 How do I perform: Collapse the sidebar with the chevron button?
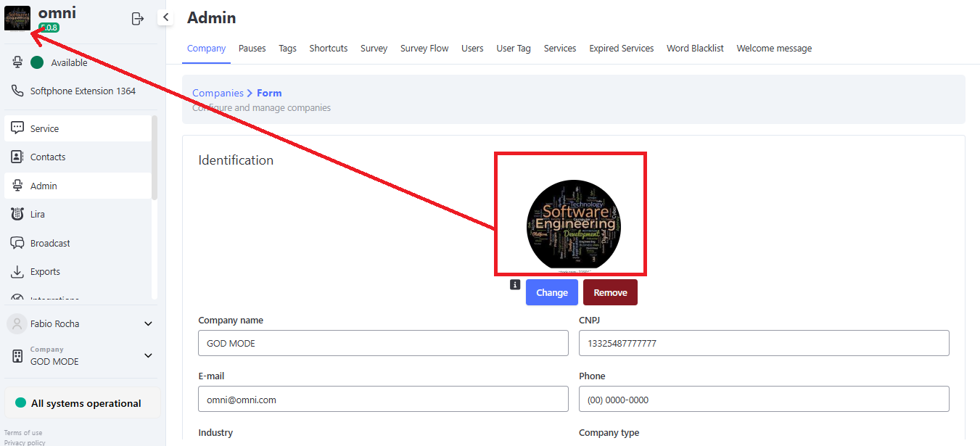click(165, 17)
